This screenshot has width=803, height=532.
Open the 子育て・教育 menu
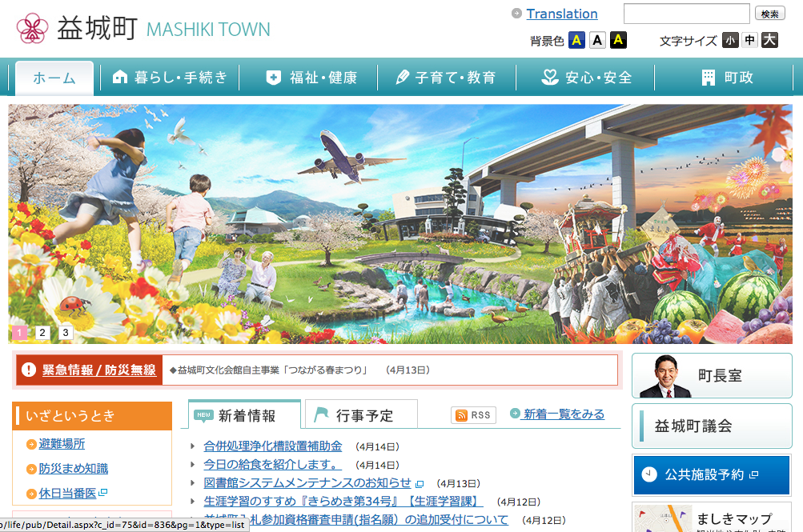[446, 78]
